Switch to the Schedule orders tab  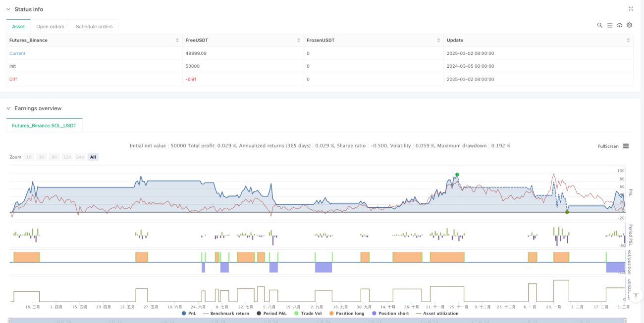click(94, 26)
